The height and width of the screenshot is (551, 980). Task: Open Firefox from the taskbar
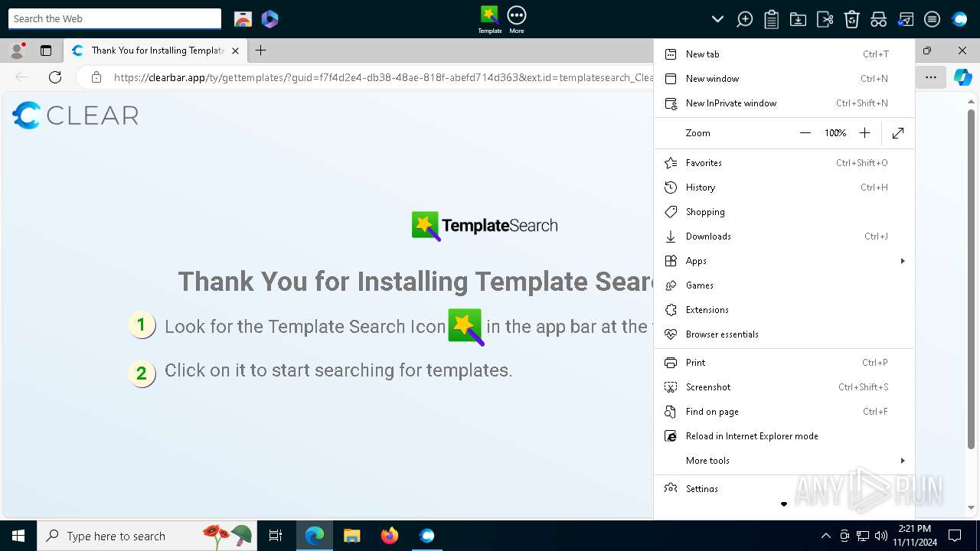coord(390,536)
